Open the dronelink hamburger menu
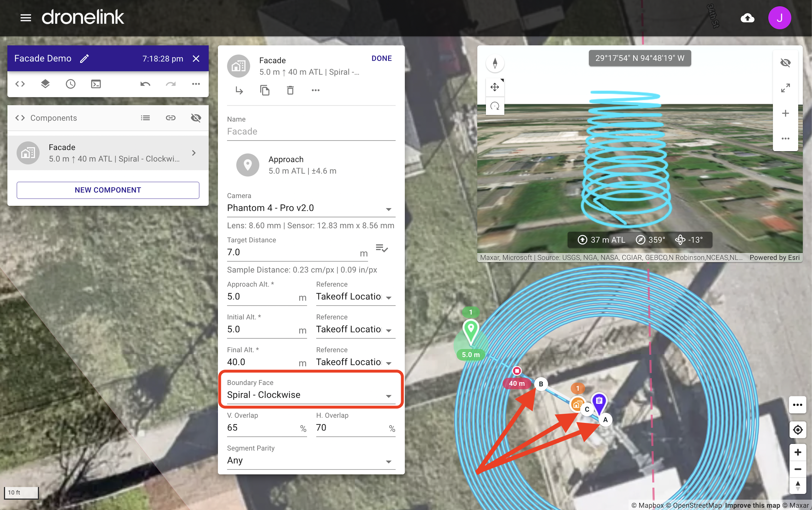The height and width of the screenshot is (510, 812). coord(26,18)
